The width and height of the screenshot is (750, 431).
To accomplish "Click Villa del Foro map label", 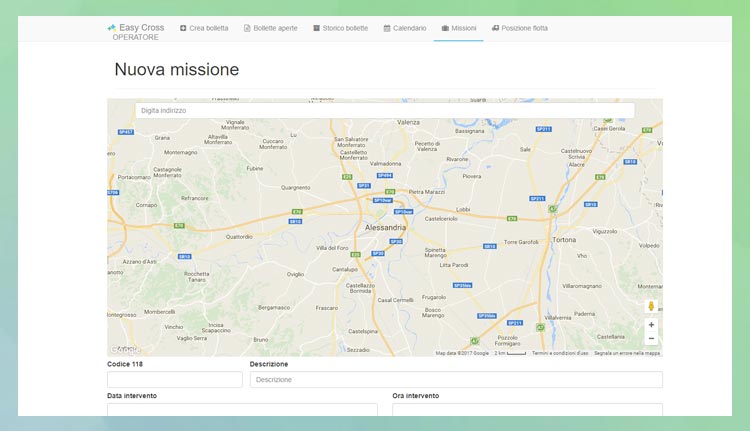I will (332, 248).
